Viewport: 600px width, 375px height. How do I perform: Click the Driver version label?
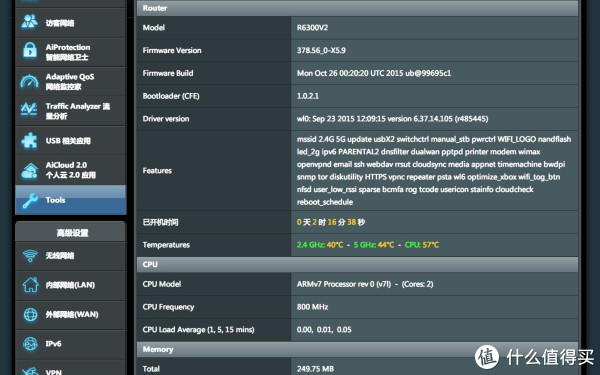[166, 119]
